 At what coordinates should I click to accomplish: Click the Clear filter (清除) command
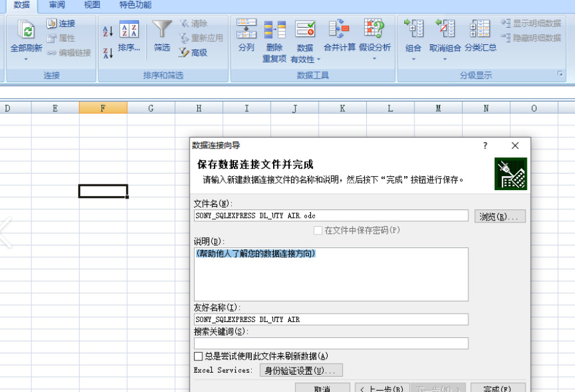coord(193,24)
